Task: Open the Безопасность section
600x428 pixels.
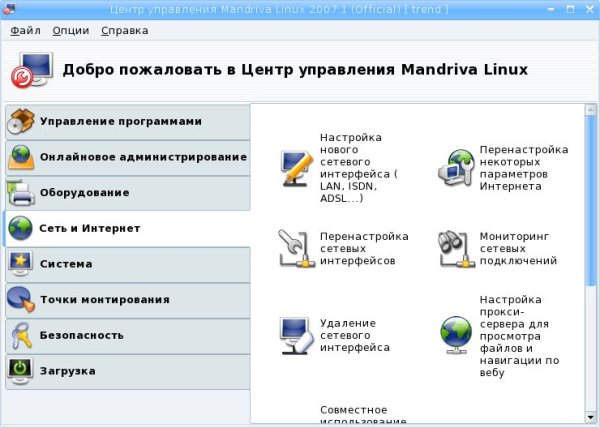Action: (x=128, y=335)
